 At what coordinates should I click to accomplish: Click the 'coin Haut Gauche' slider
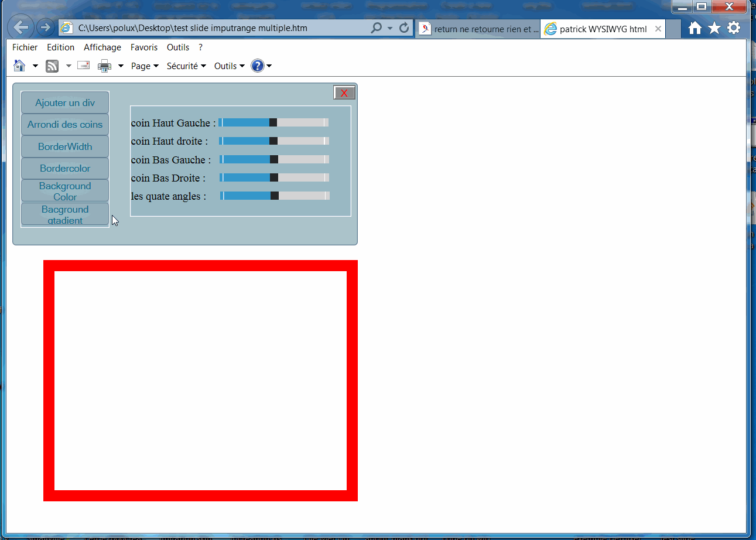pyautogui.click(x=273, y=122)
